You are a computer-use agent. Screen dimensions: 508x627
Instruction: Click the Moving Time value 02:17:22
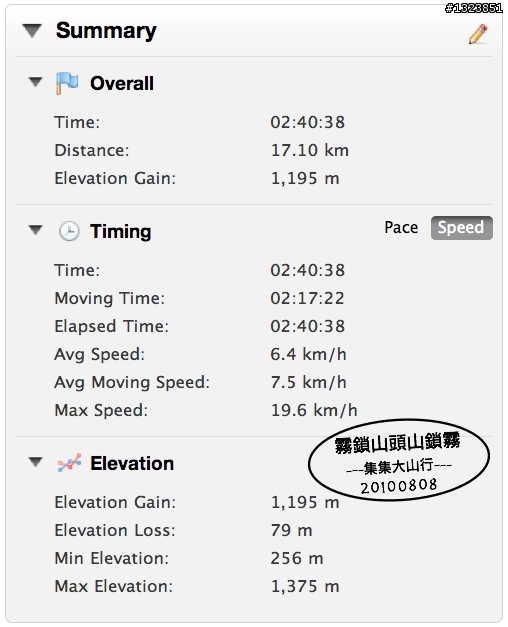307,298
